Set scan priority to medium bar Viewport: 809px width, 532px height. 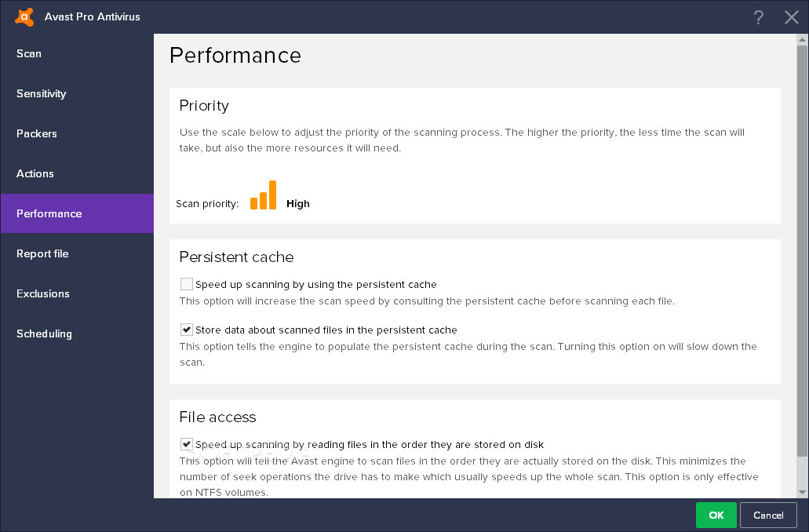tap(264, 199)
